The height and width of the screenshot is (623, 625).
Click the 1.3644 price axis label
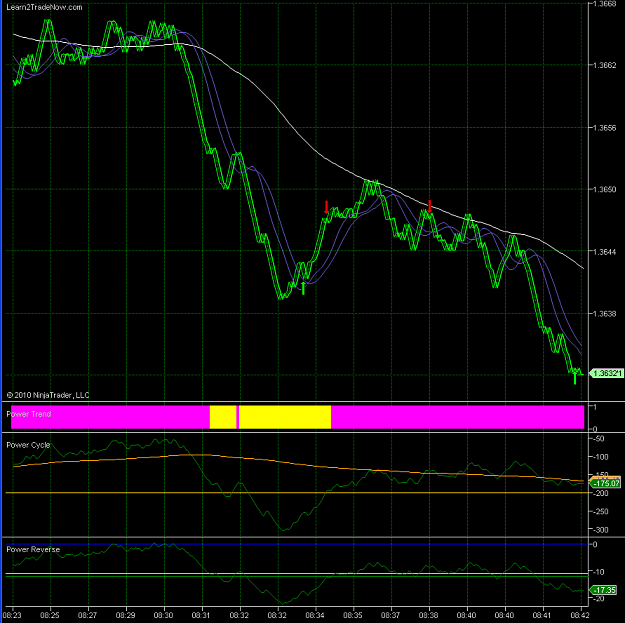pyautogui.click(x=605, y=252)
